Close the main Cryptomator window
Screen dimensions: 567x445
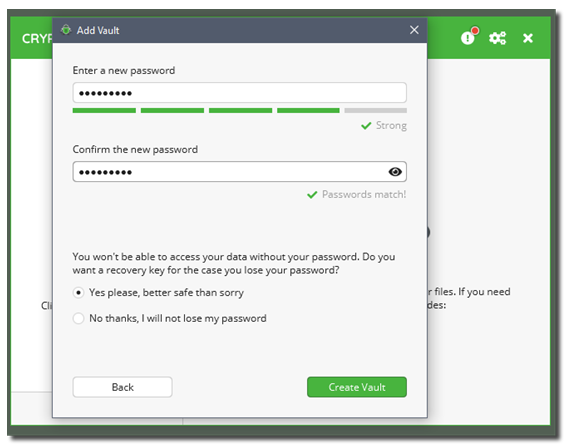(528, 38)
